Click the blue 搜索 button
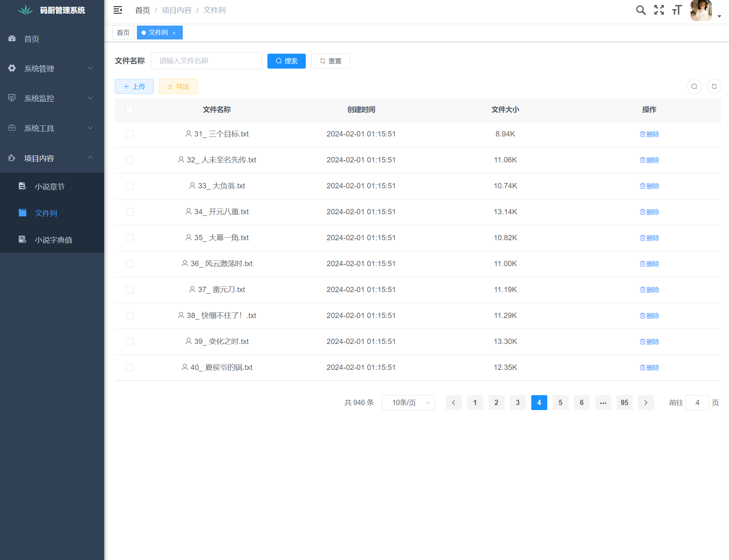729x560 pixels. tap(287, 61)
